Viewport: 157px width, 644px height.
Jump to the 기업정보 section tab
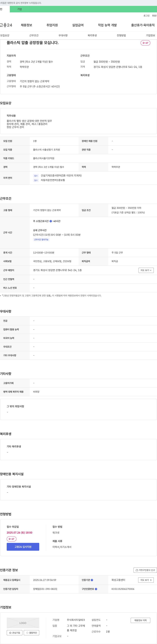pos(150,36)
